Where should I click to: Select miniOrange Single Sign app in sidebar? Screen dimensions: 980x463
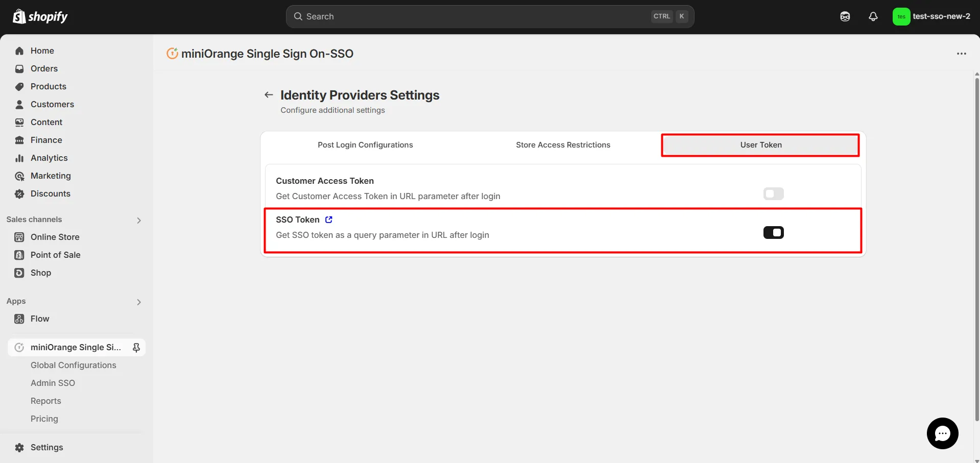(x=76, y=347)
